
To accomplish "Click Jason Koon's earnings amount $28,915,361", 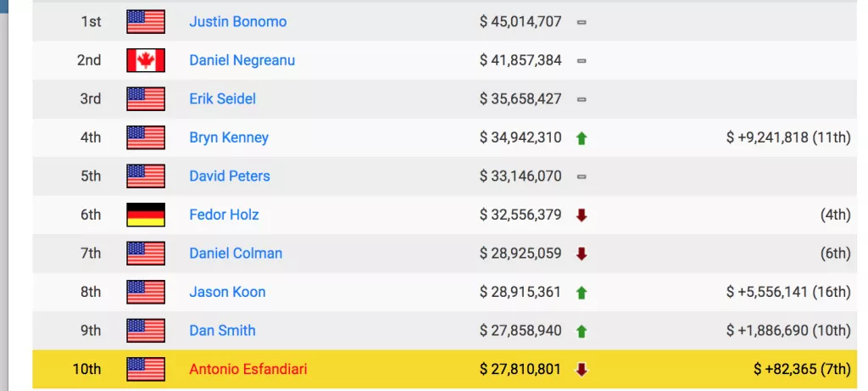I will click(x=520, y=292).
